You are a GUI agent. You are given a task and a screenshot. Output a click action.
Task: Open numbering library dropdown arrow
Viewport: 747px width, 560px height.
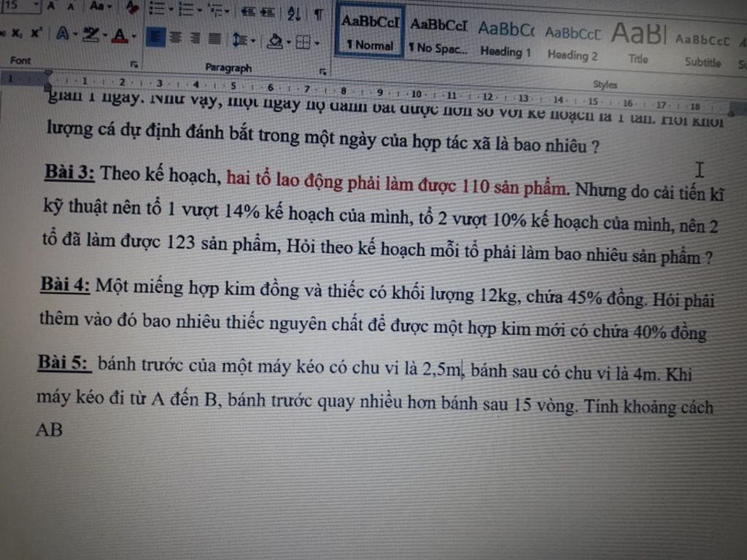200,10
